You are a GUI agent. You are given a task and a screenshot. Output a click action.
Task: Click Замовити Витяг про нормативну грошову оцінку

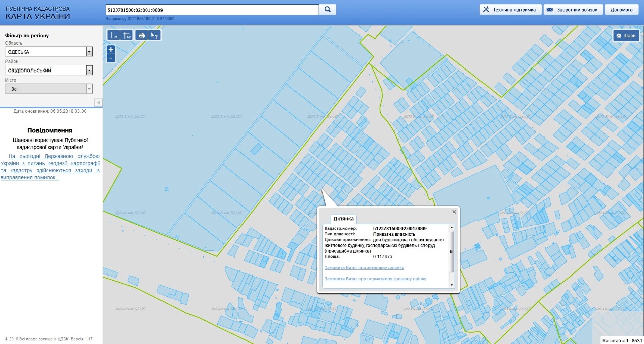[375, 278]
